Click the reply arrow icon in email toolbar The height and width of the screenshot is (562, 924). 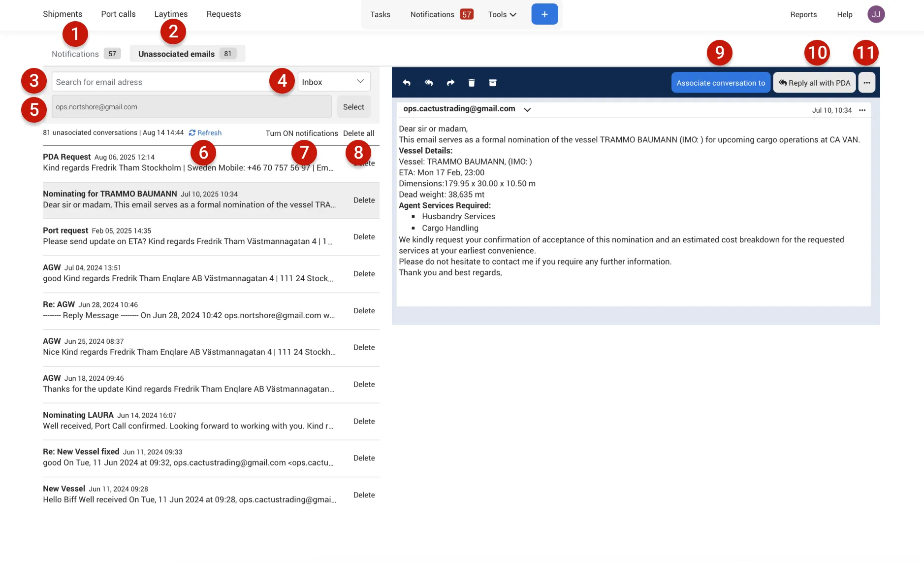[407, 83]
